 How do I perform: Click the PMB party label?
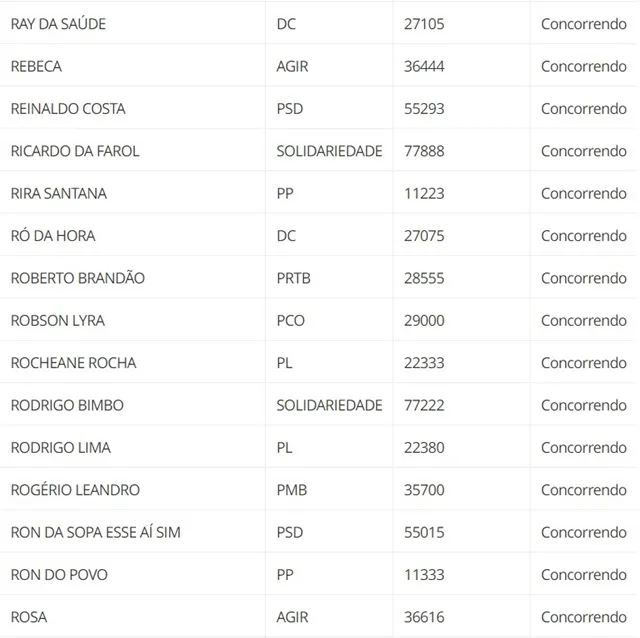coord(291,490)
